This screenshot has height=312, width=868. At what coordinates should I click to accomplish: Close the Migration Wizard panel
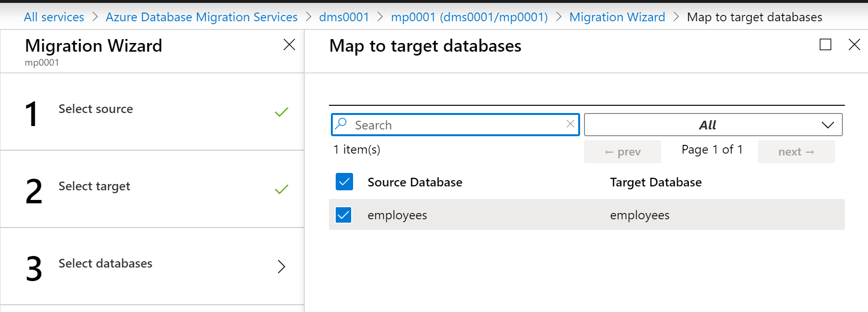(289, 45)
